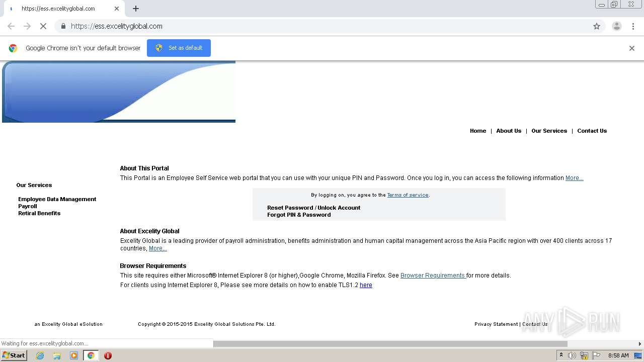
Task: Click the About This Portal heading
Action: (144, 168)
